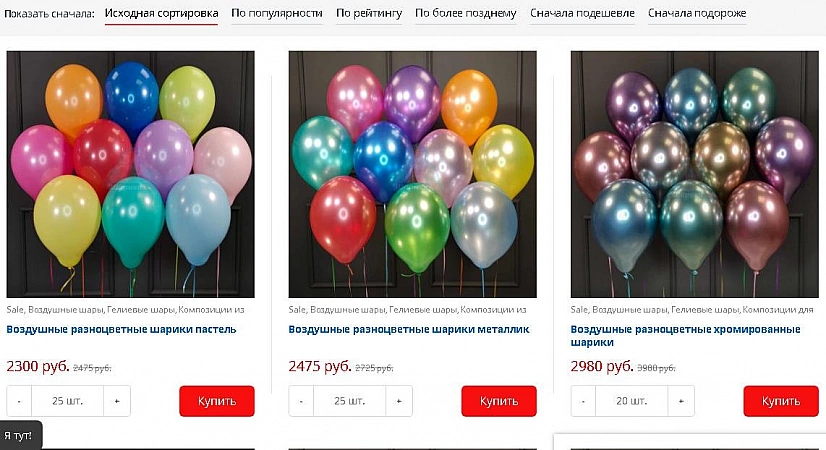Increase quantity for pastel balloons

pyautogui.click(x=117, y=401)
